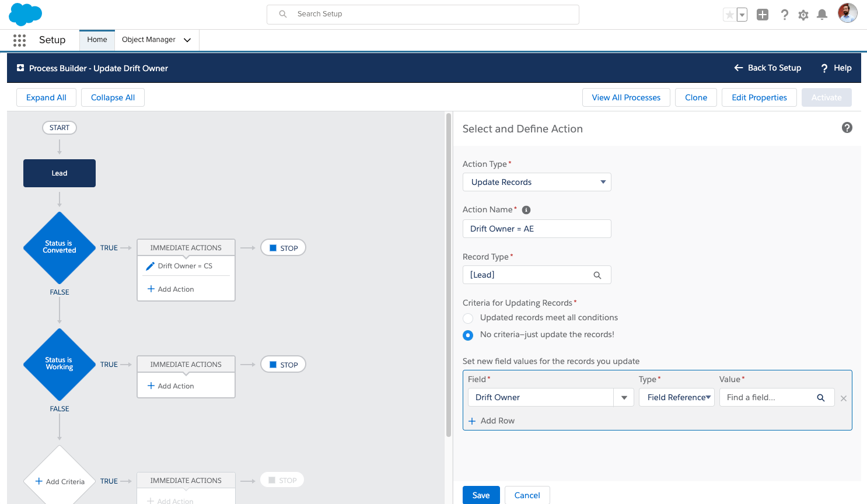
Task: Open Process Builder Help
Action: (836, 68)
